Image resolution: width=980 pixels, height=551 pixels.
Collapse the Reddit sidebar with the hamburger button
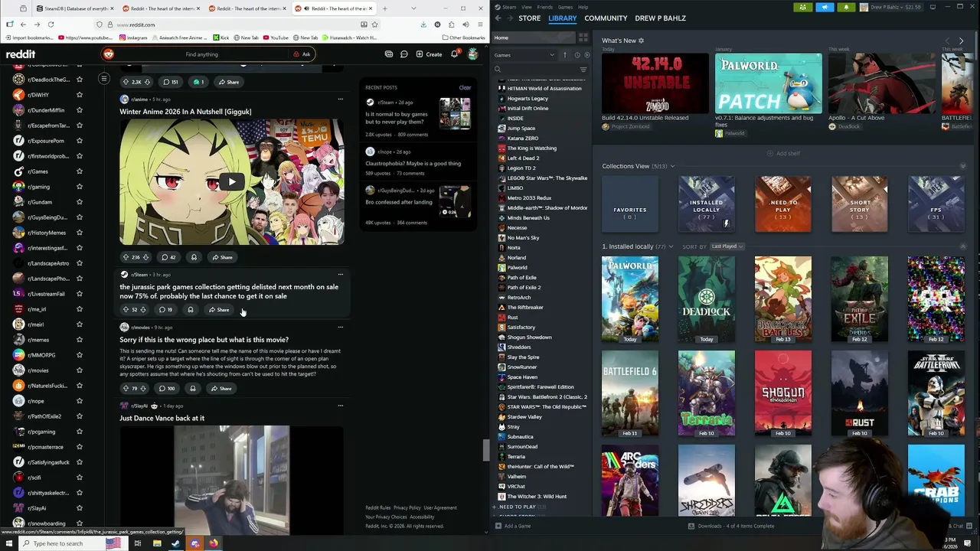pos(104,79)
